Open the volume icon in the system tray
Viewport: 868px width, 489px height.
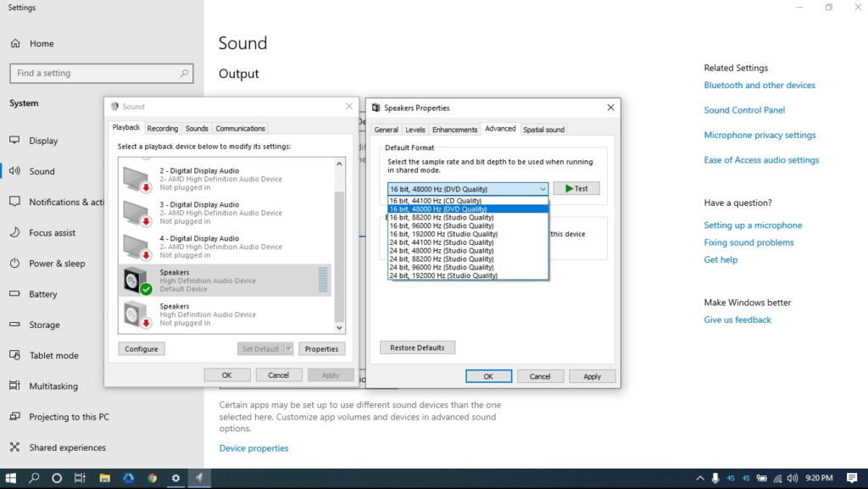(x=792, y=478)
